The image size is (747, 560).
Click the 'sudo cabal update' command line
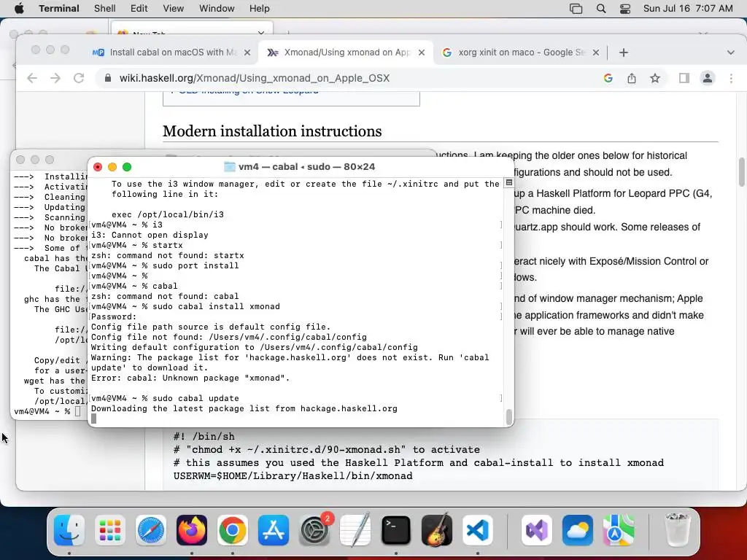(x=165, y=398)
